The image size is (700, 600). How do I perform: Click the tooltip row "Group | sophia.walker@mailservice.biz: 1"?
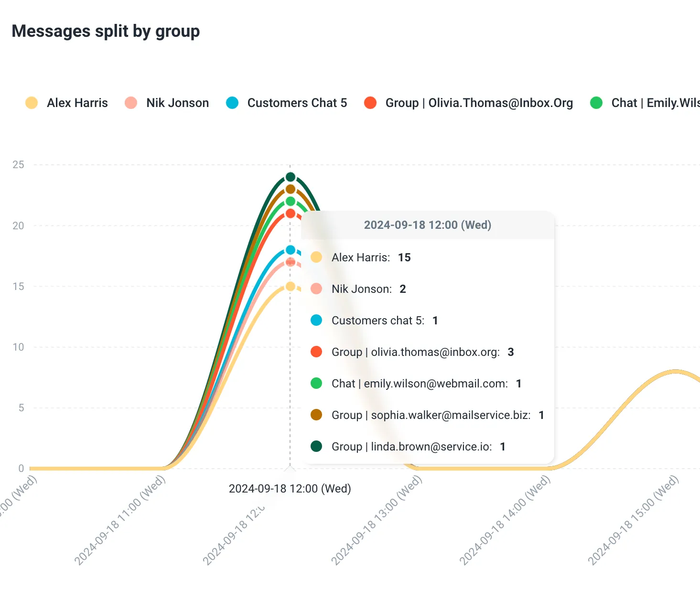pos(428,415)
